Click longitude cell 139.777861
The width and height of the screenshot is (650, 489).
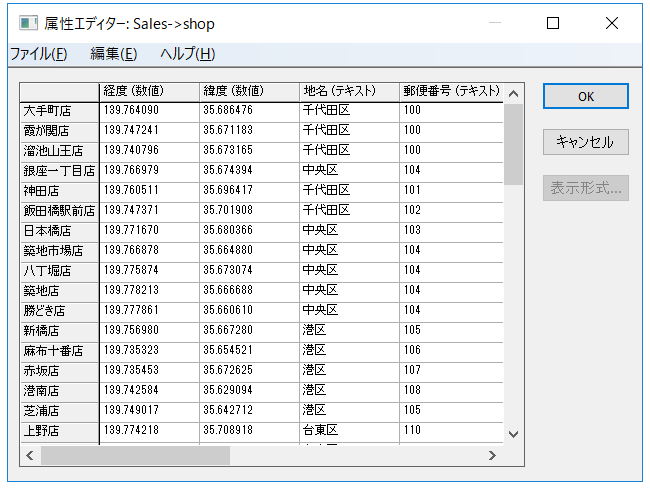[x=149, y=312]
